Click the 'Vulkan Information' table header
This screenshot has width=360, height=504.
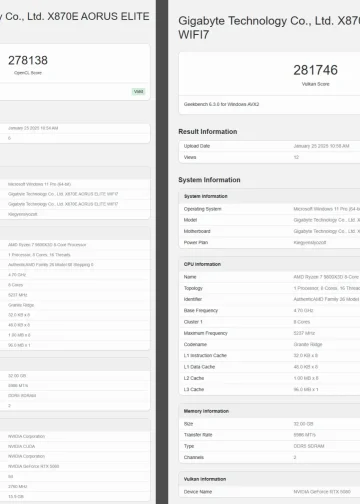(x=205, y=479)
